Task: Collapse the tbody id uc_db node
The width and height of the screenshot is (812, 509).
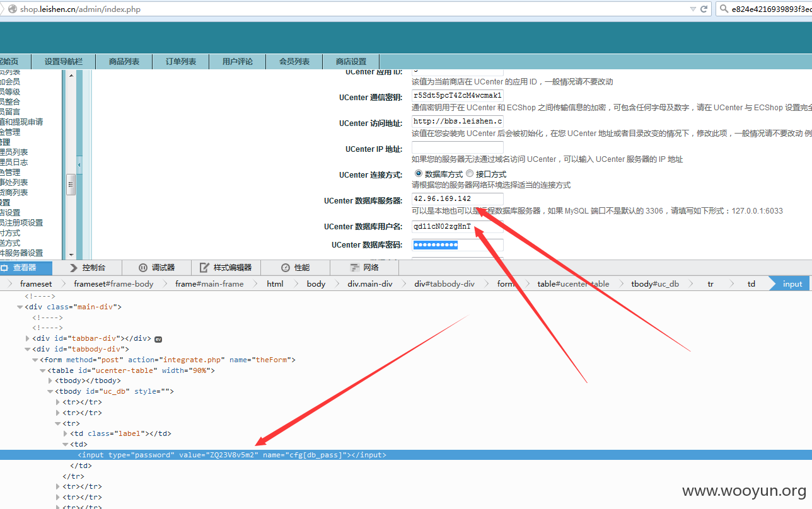Action: coord(50,391)
